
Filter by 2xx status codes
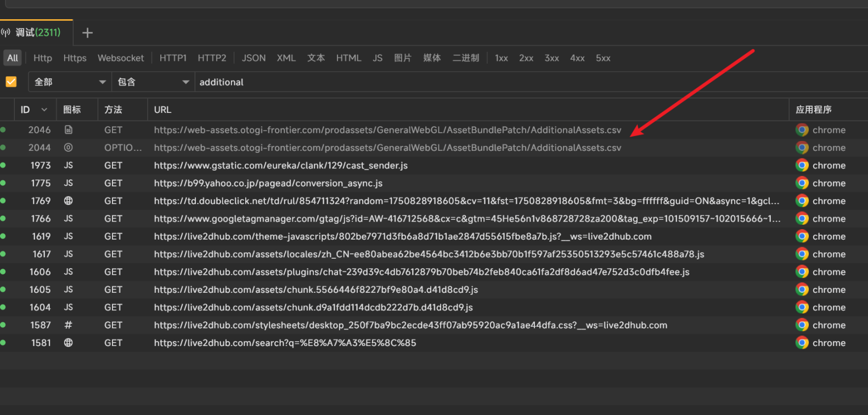(526, 58)
